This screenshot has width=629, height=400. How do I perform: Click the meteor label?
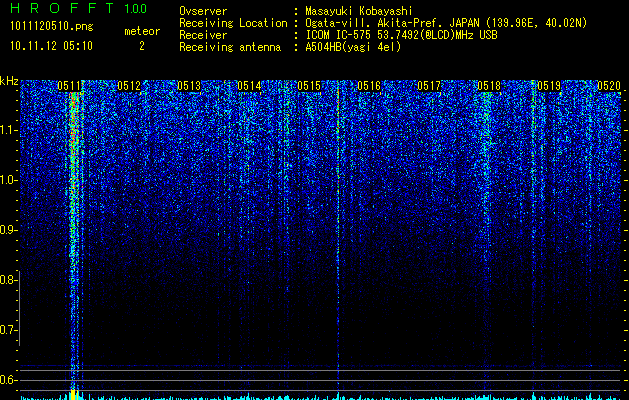click(x=142, y=31)
